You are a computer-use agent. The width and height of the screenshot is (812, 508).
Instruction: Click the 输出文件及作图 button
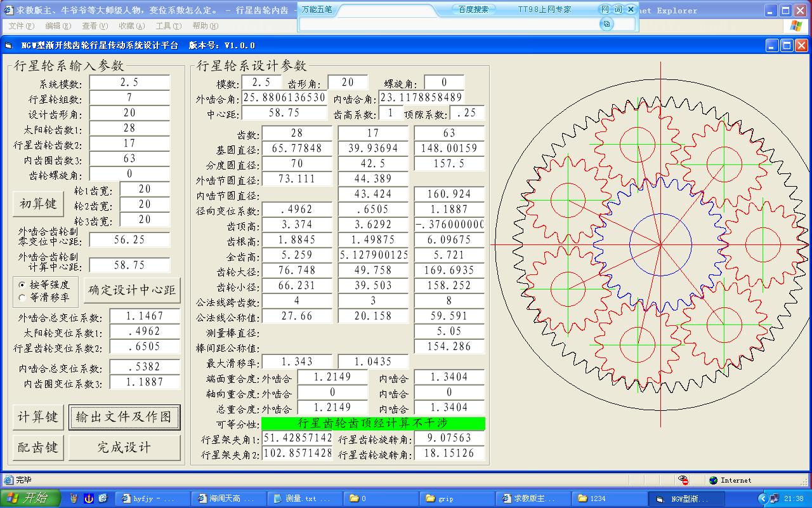[124, 417]
